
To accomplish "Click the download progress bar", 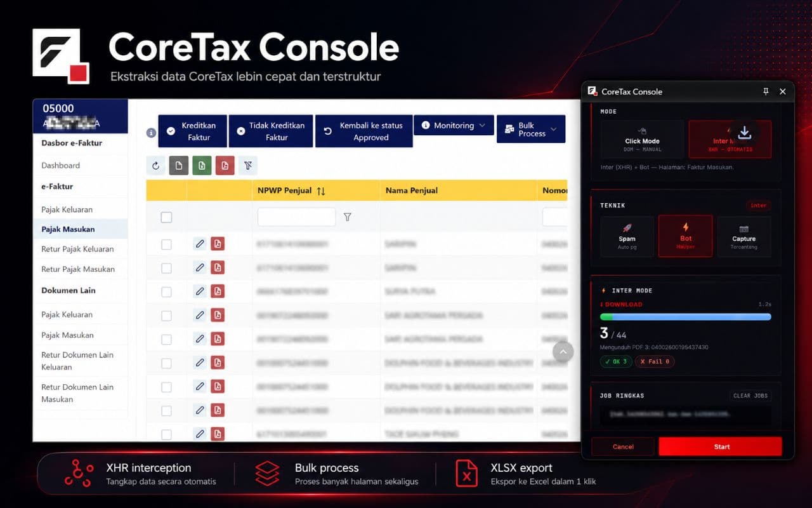I will click(x=686, y=316).
